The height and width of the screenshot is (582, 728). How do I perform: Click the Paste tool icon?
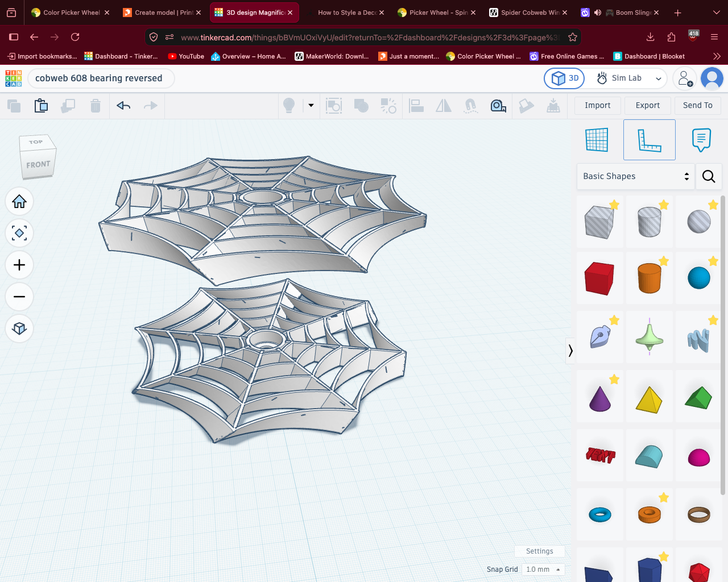41,106
